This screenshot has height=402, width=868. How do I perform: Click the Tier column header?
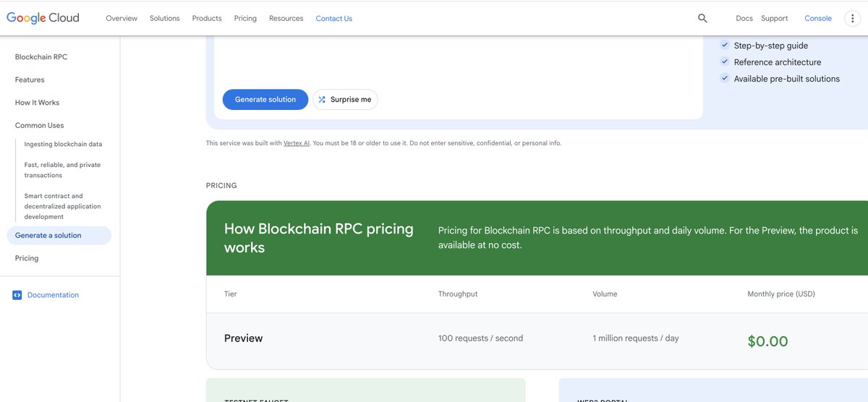click(x=230, y=294)
